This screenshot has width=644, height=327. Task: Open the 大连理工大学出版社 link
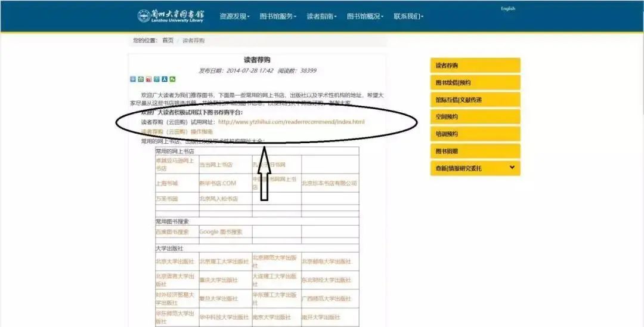pyautogui.click(x=274, y=280)
